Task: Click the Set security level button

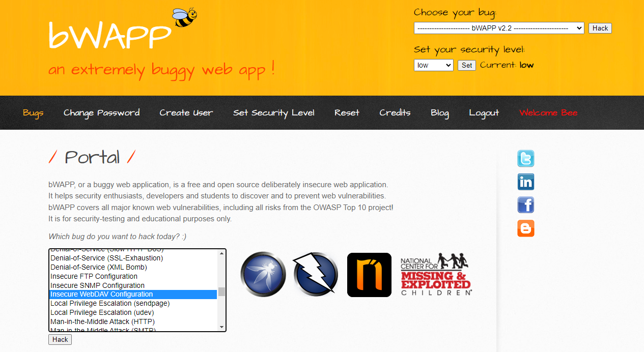Action: pos(467,65)
